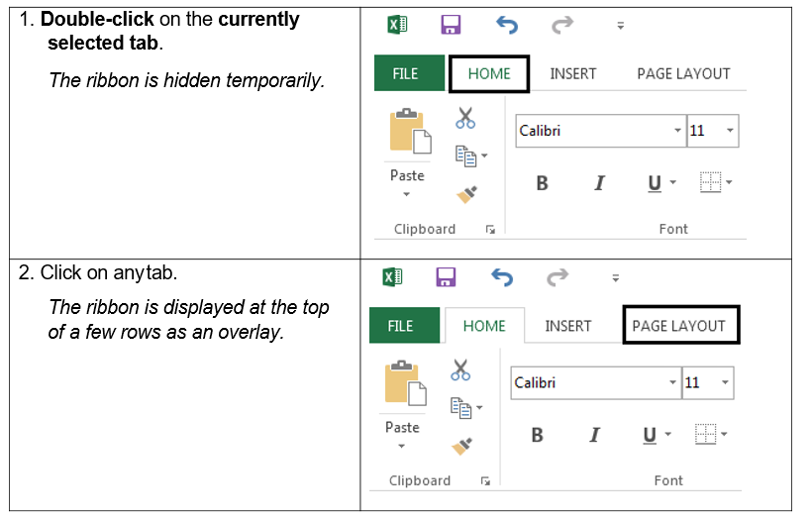Viewport: 812px width, 522px height.
Task: Toggle Italic in the lower ribbon image
Action: pos(594,435)
